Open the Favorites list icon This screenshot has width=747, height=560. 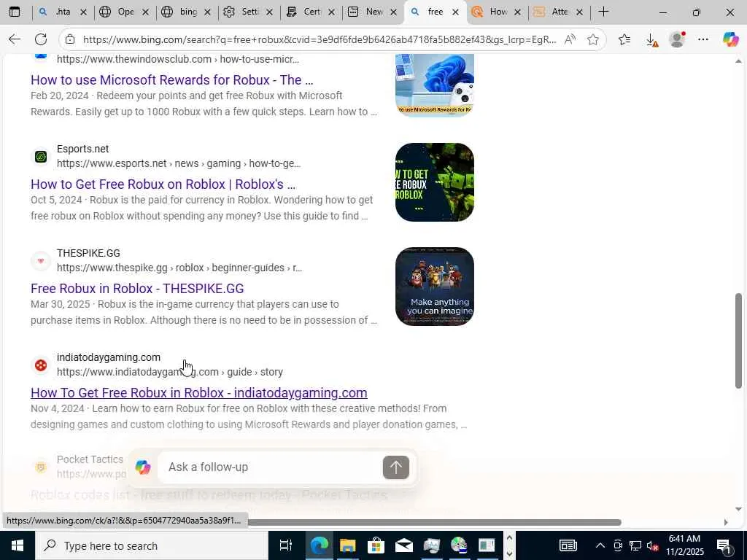624,39
